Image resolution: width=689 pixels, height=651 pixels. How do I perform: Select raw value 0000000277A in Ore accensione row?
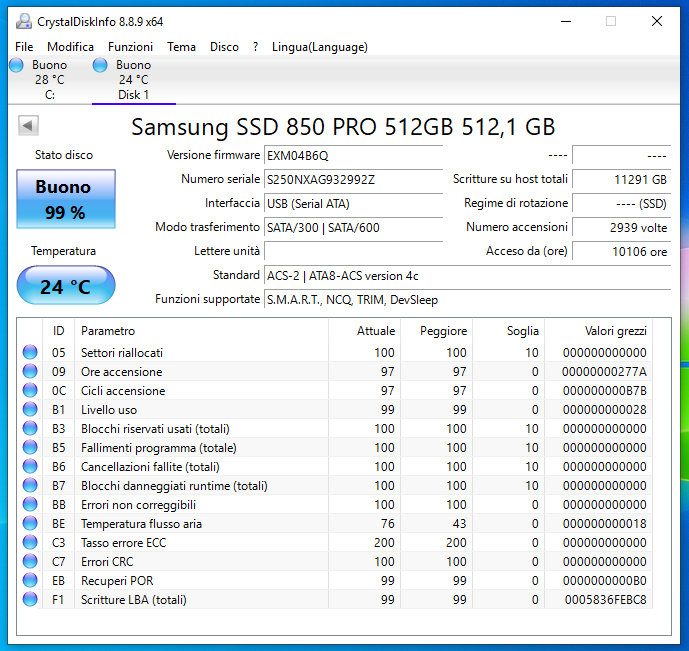click(x=604, y=372)
